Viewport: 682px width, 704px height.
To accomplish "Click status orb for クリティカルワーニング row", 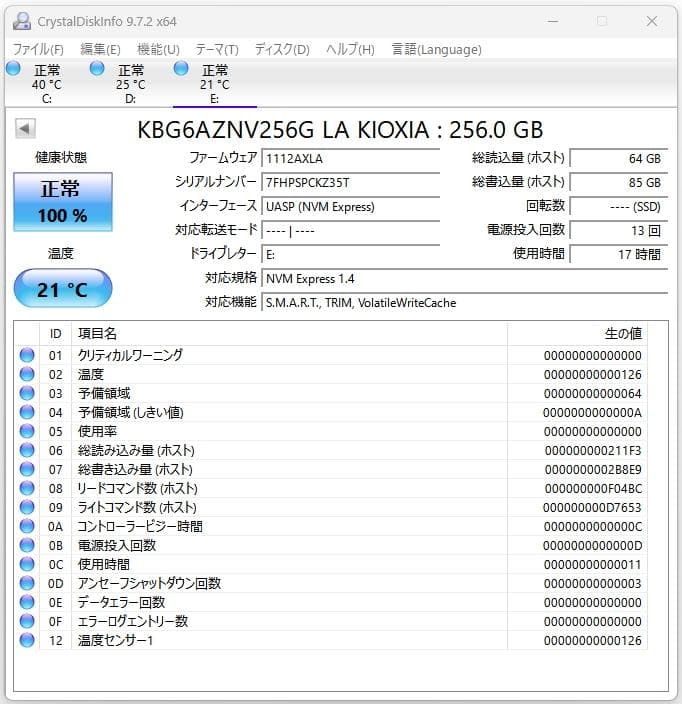I will click(x=27, y=355).
